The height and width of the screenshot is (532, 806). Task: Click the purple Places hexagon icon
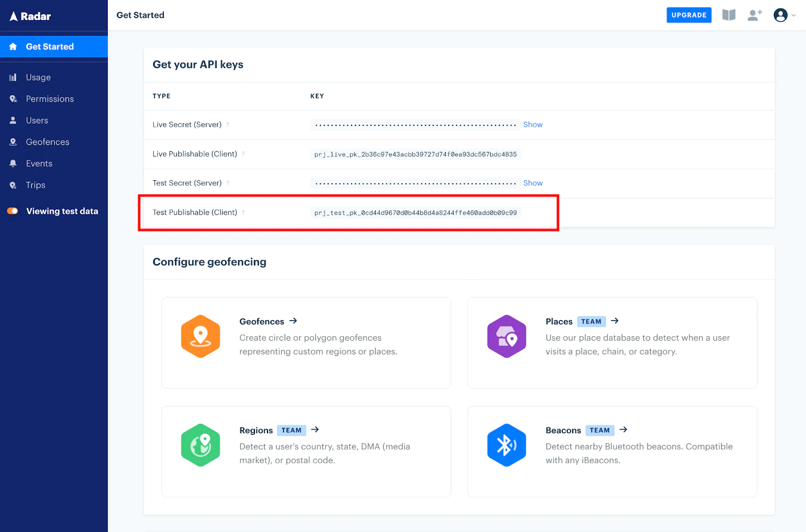coord(506,336)
